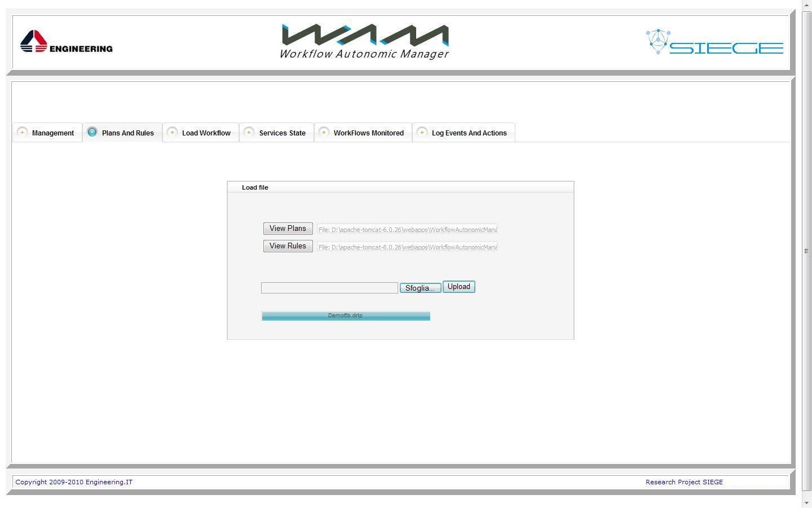This screenshot has height=508, width=812.
Task: Expand the Plans And Rules section
Action: (127, 133)
